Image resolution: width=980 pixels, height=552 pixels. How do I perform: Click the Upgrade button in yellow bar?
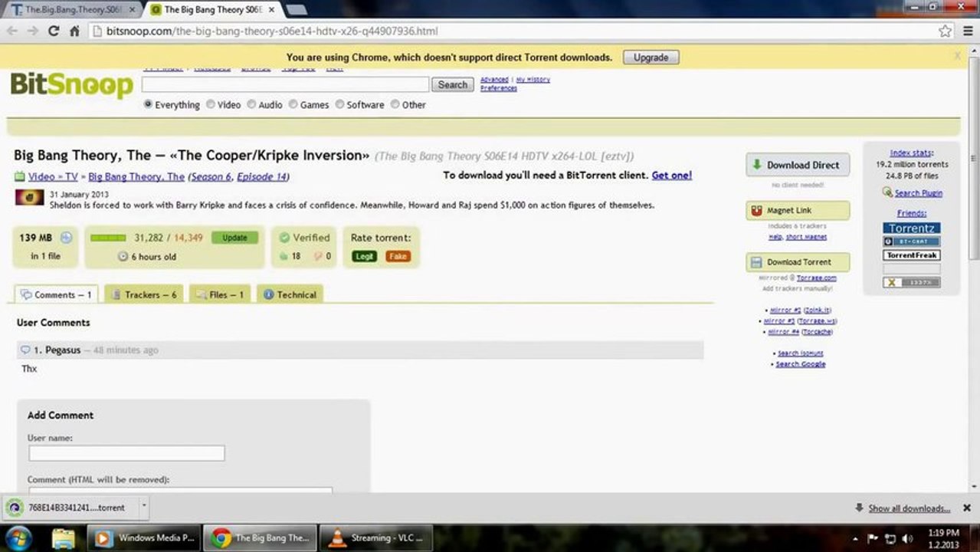(651, 58)
